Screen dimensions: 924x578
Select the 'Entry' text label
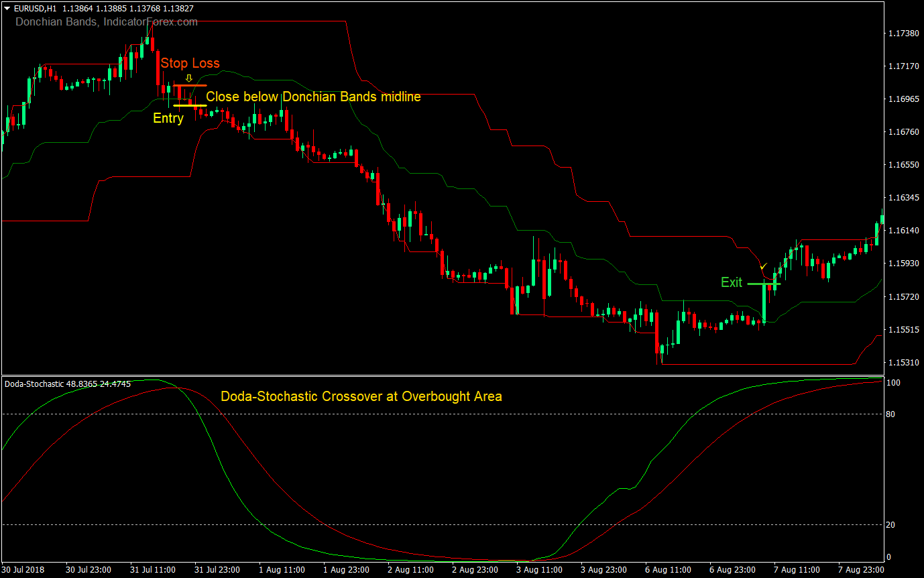[x=168, y=118]
